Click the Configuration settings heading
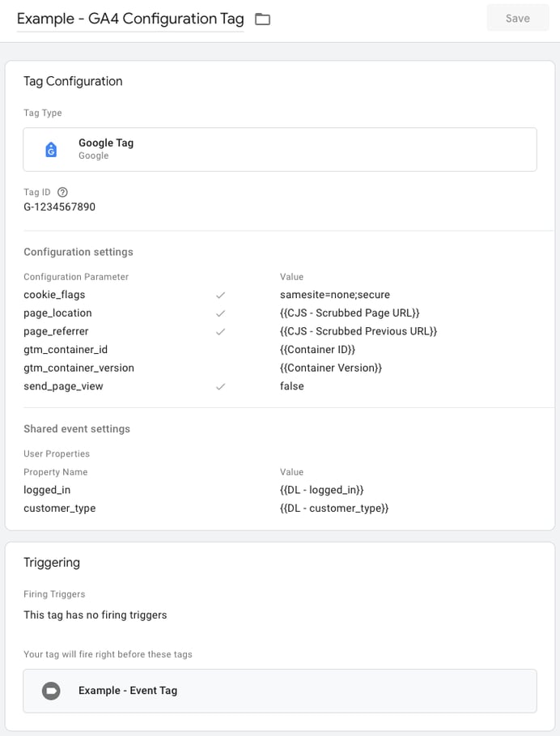Image resolution: width=560 pixels, height=736 pixels. point(78,252)
